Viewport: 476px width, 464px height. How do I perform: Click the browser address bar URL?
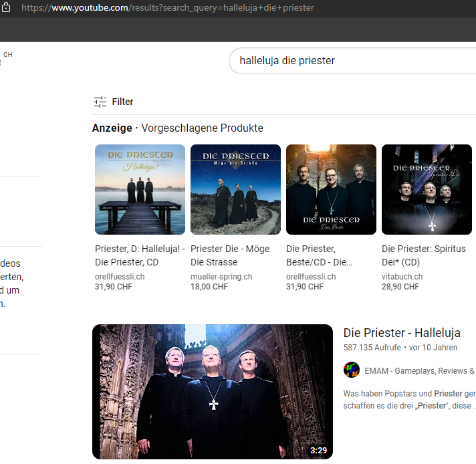point(167,8)
